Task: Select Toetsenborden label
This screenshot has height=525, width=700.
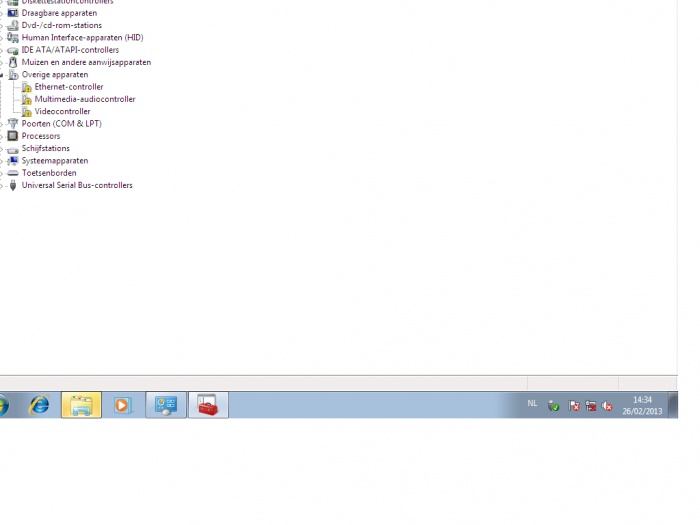Action: 49,173
